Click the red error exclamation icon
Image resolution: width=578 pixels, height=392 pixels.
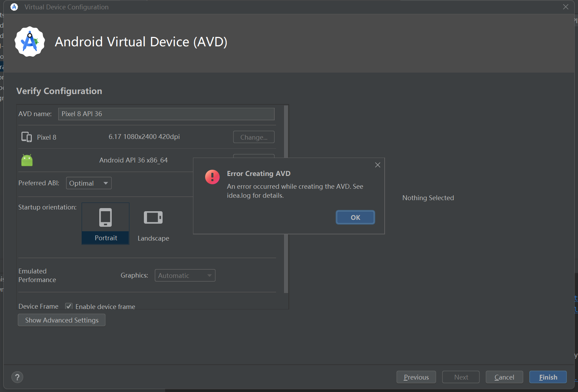(212, 177)
